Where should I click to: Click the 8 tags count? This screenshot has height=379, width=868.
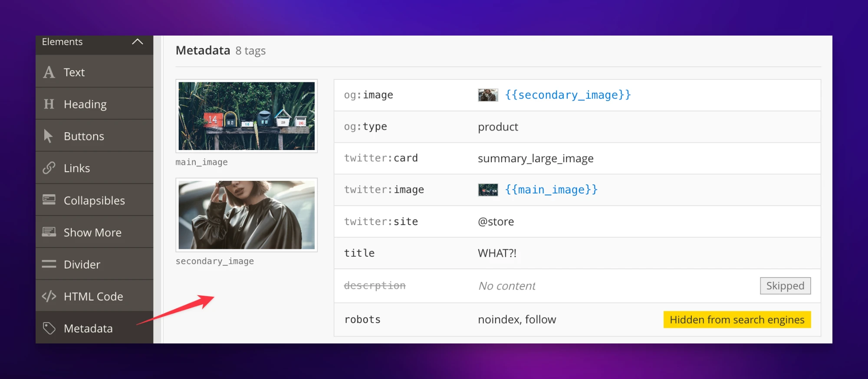(250, 51)
